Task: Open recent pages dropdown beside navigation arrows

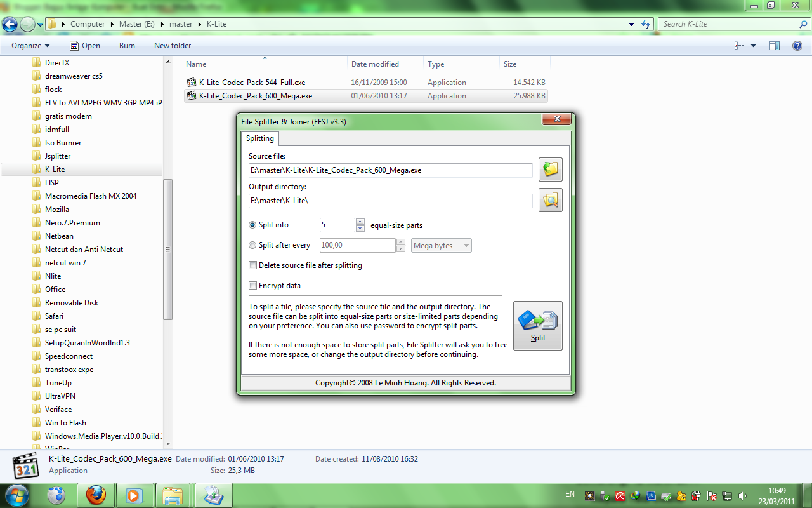Action: [41, 25]
